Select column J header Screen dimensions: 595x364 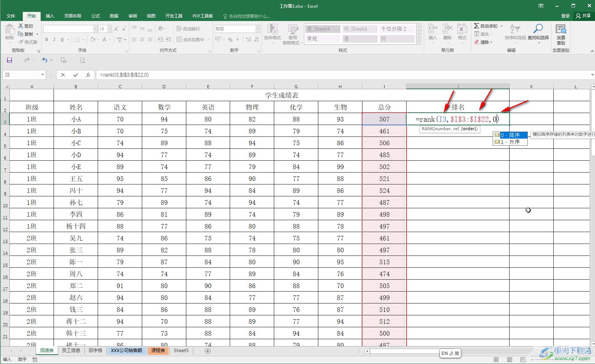[458, 86]
